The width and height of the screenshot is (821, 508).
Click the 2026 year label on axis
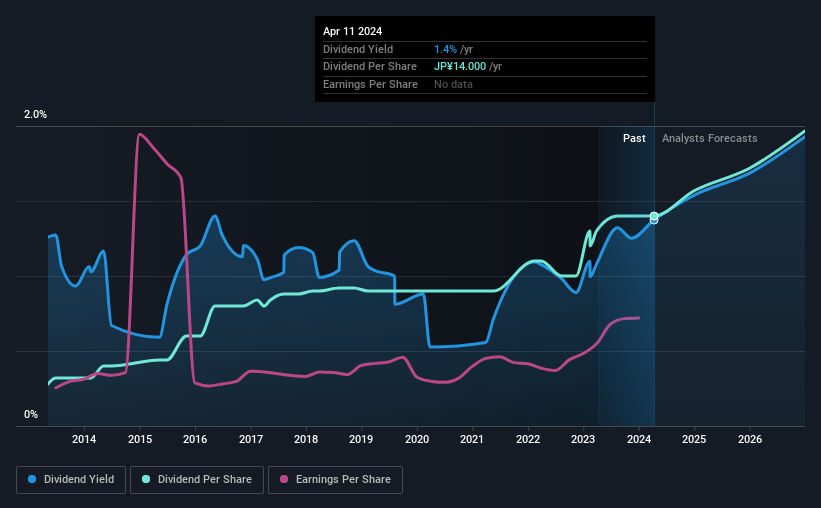click(750, 439)
